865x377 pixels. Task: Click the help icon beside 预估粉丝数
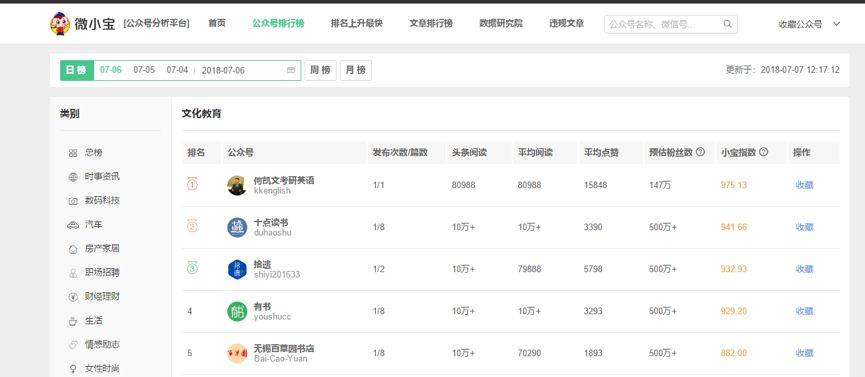click(700, 152)
